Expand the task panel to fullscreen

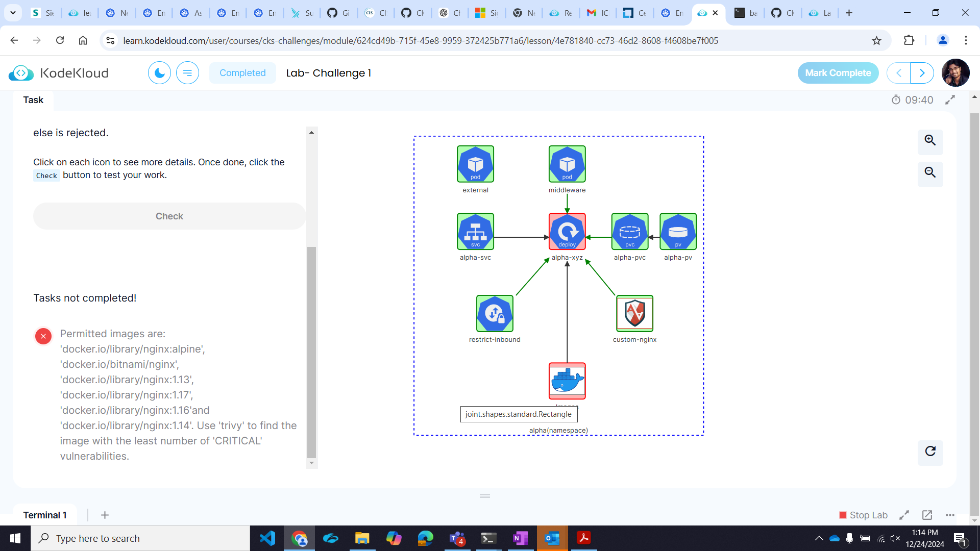(950, 100)
